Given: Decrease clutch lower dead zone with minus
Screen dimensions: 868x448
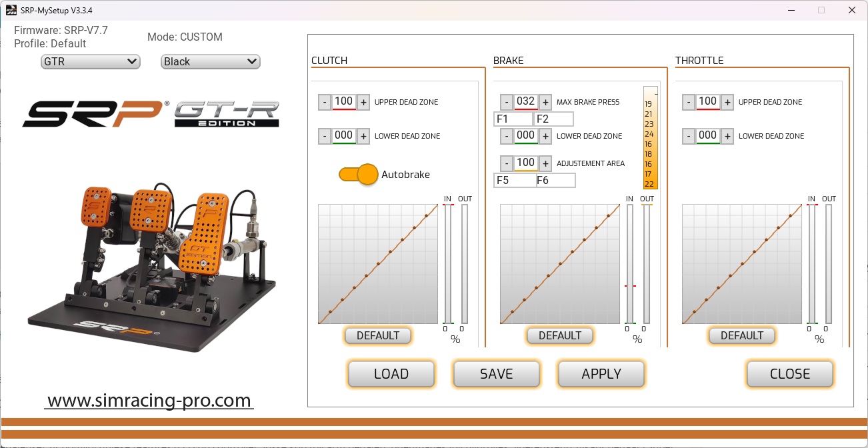Looking at the screenshot, I should point(325,137).
